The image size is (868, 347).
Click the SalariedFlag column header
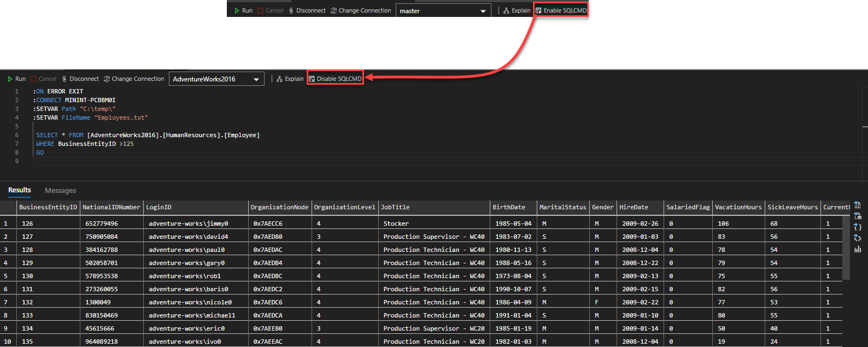point(688,207)
